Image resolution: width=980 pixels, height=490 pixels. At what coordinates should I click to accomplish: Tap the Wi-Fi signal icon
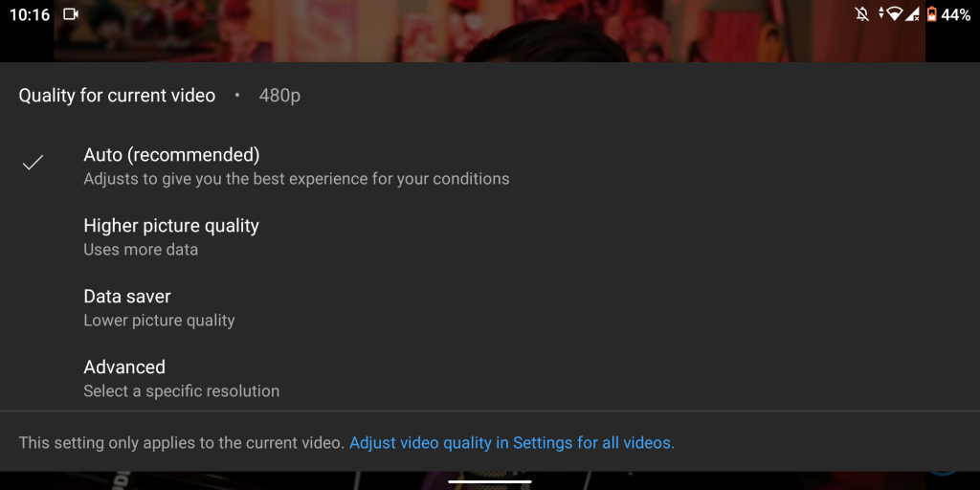(894, 14)
